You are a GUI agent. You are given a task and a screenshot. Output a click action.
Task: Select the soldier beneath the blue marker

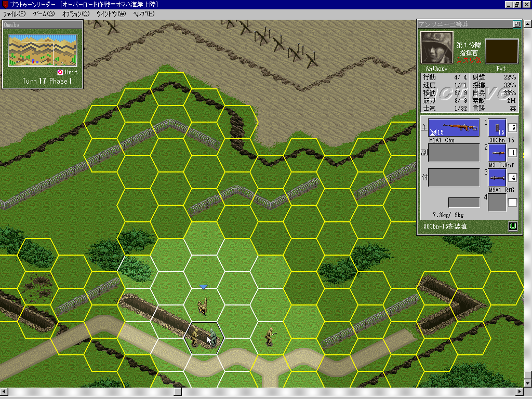click(203, 307)
